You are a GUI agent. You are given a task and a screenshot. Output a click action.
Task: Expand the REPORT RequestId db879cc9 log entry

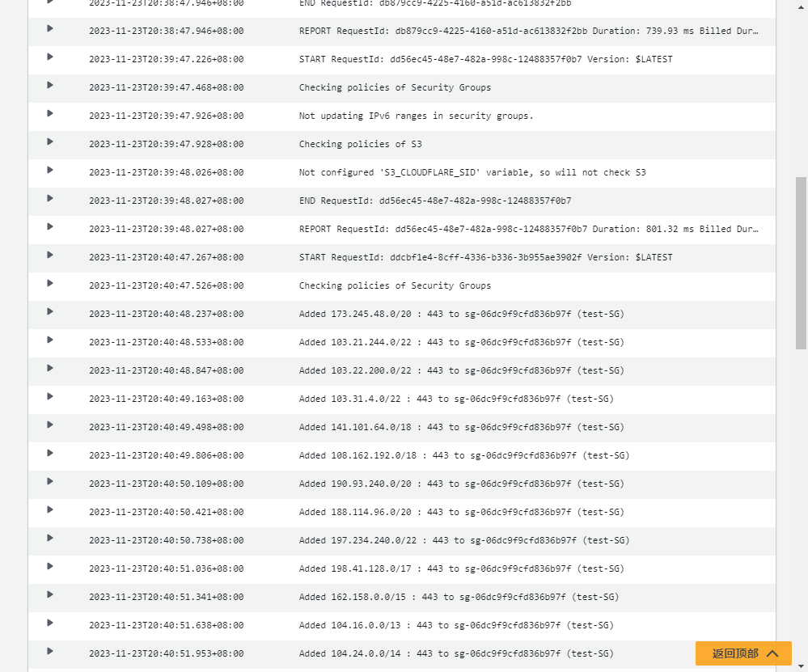[50, 28]
